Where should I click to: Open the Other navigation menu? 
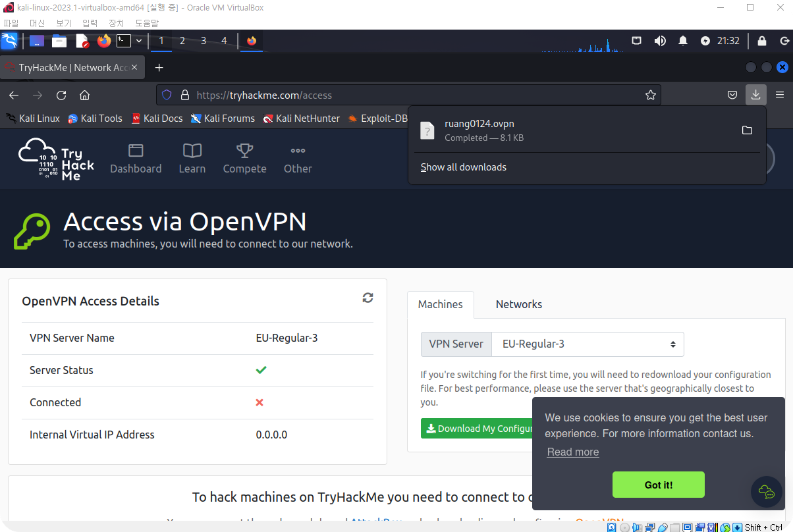tap(298, 159)
